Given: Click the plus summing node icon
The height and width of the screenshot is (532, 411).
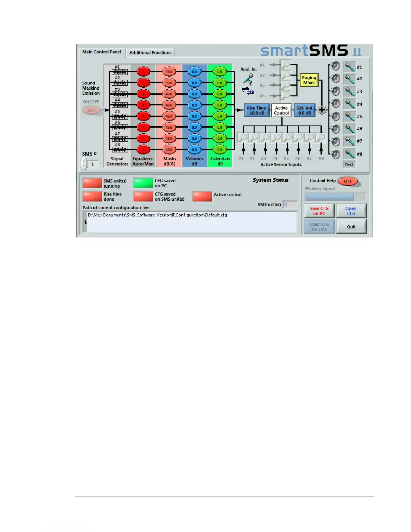Looking at the screenshot, I should pyautogui.click(x=322, y=110).
